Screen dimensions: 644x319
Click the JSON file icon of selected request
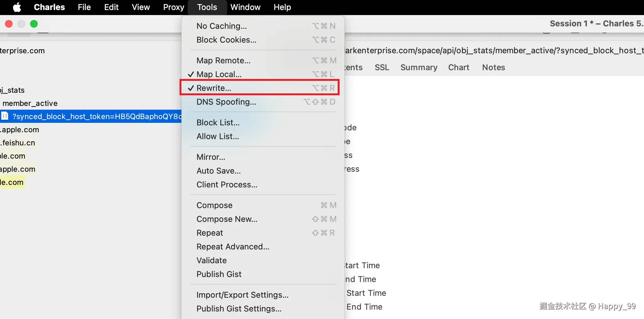5,116
